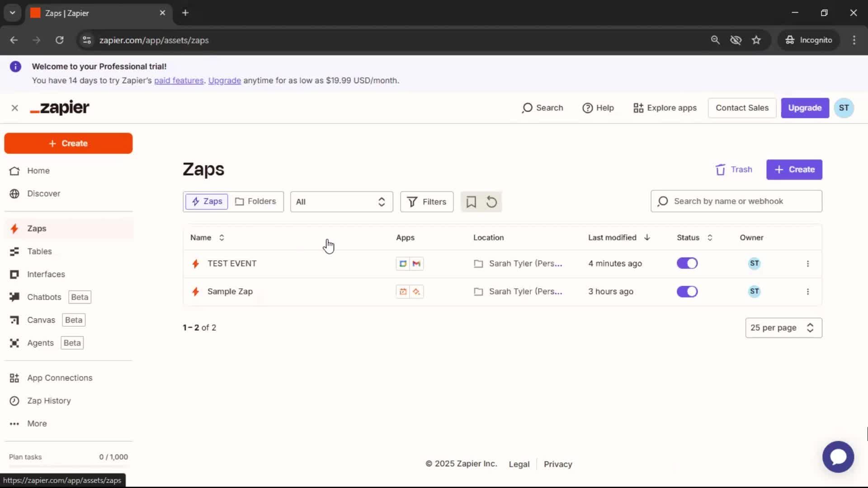Open the three-dot menu for Sample Zap

point(808,291)
